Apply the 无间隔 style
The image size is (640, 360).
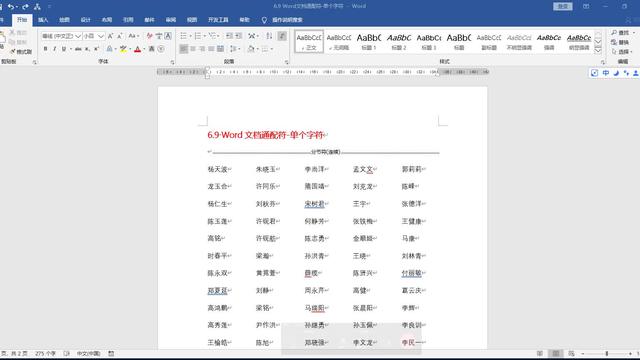click(x=339, y=42)
